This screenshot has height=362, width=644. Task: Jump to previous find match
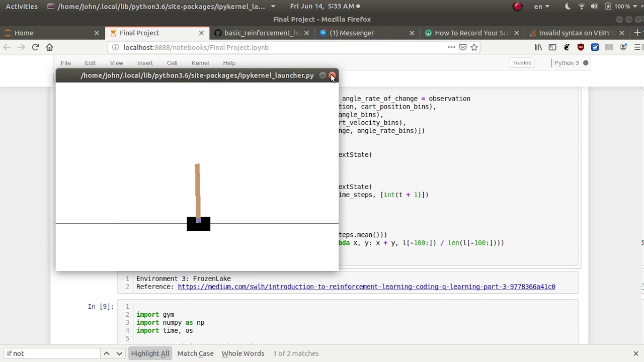(x=107, y=353)
